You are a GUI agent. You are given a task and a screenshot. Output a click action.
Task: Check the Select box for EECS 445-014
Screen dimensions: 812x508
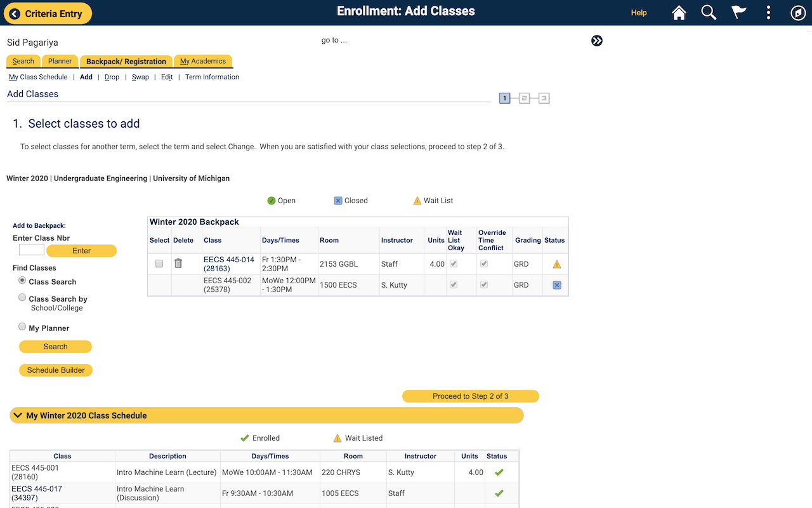coord(159,264)
